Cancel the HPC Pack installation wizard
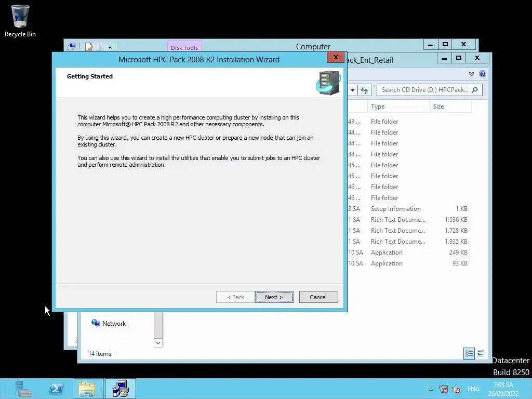532x399 pixels. 318,297
